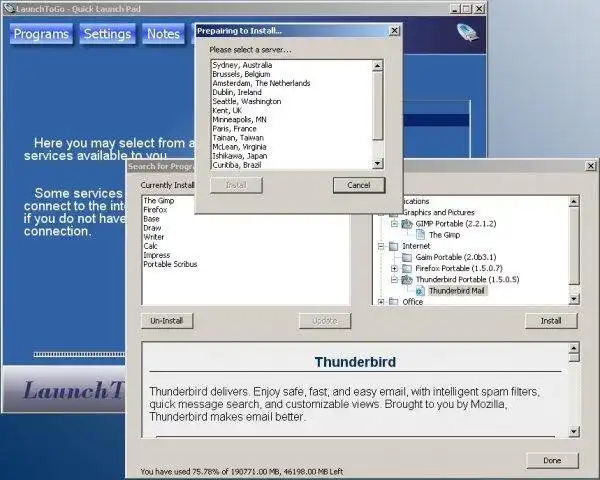Select Draw in Currently Installed list
This screenshot has height=480, width=600.
click(x=152, y=228)
